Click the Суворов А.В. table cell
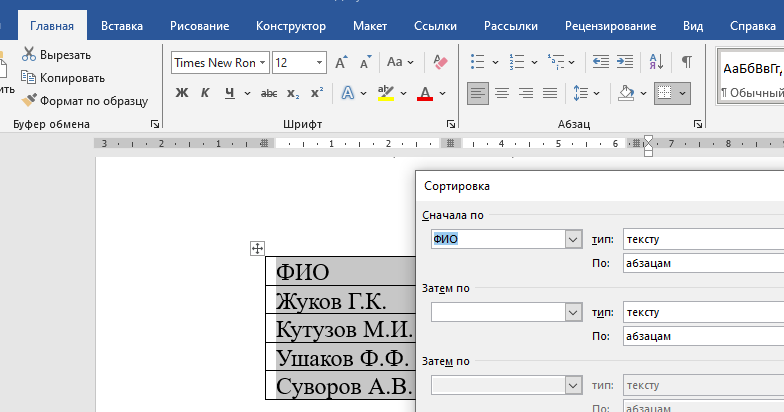Screen dimensions: 784x412 click(x=340, y=386)
